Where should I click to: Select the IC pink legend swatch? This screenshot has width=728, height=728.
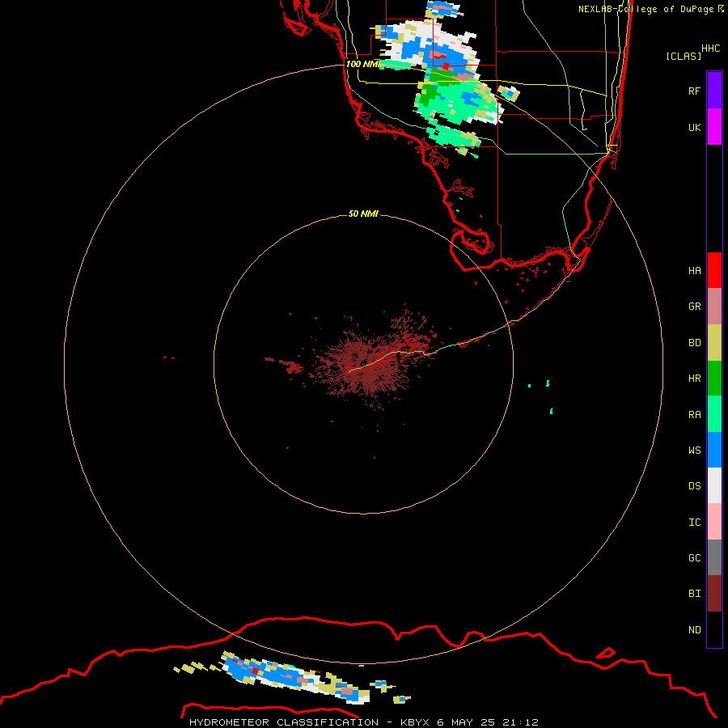(x=714, y=522)
